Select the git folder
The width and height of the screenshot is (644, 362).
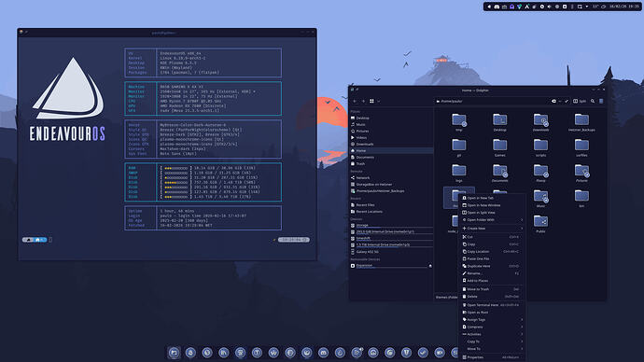[459, 147]
